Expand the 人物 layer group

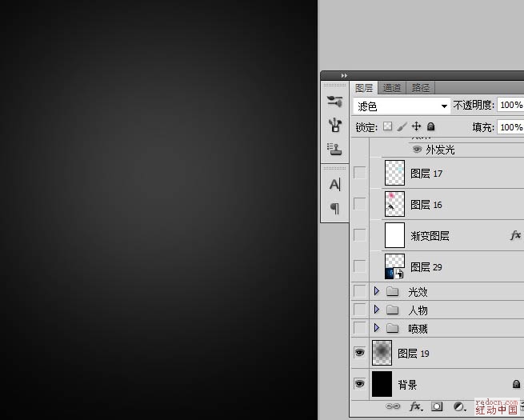pos(376,310)
